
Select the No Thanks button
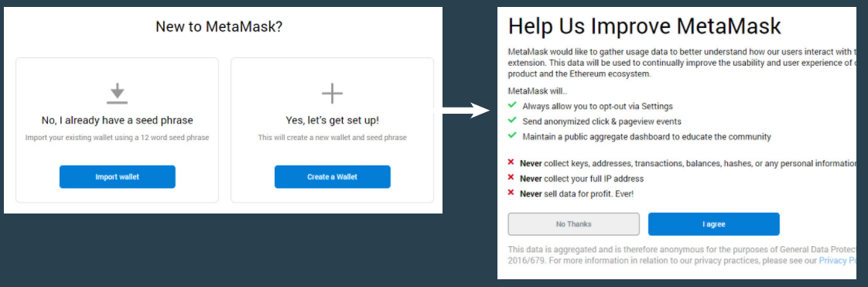tap(573, 224)
